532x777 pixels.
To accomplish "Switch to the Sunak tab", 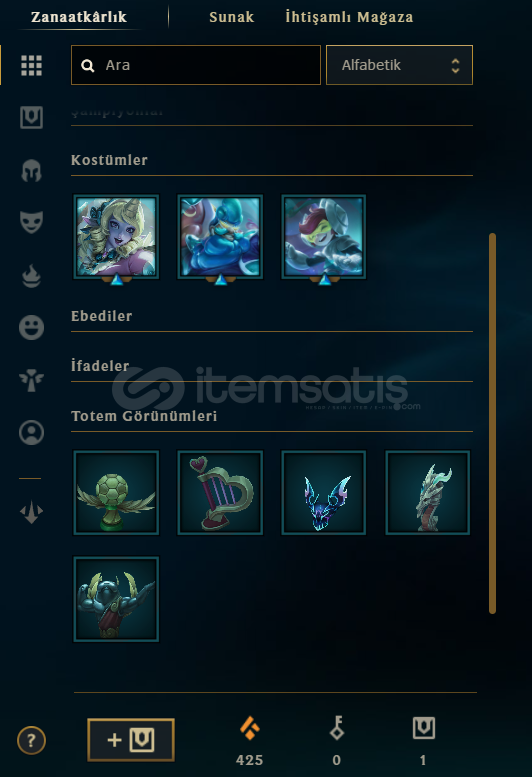I will coord(231,17).
